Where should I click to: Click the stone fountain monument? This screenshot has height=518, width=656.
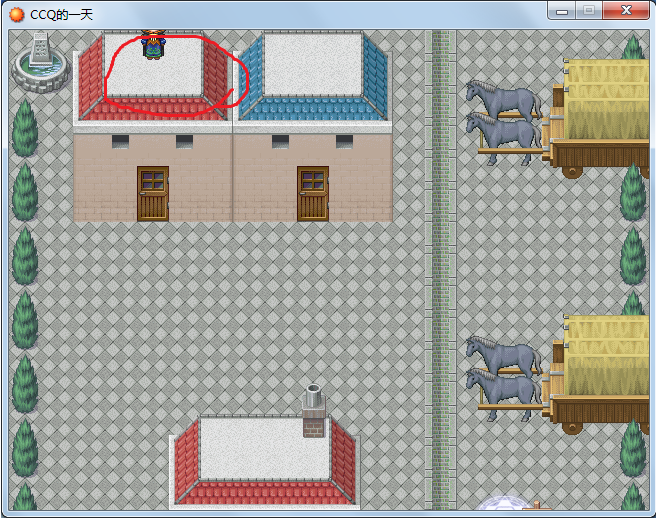[41, 63]
